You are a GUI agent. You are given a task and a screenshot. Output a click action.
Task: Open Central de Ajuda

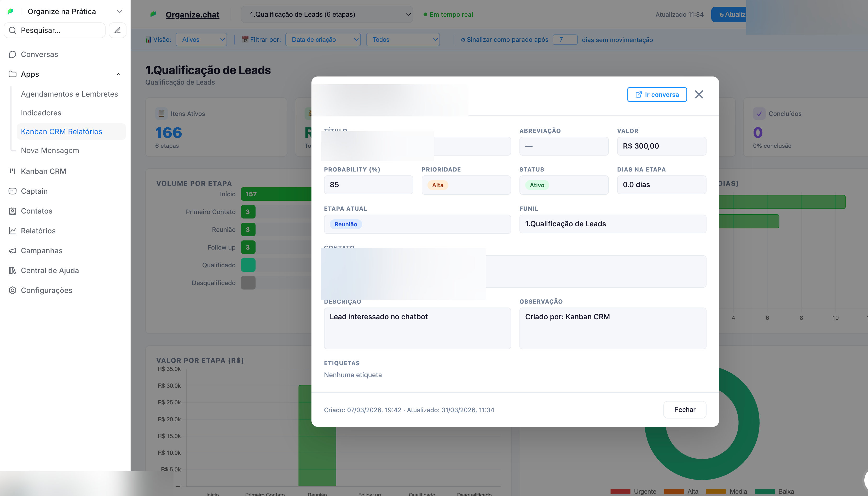pos(50,270)
